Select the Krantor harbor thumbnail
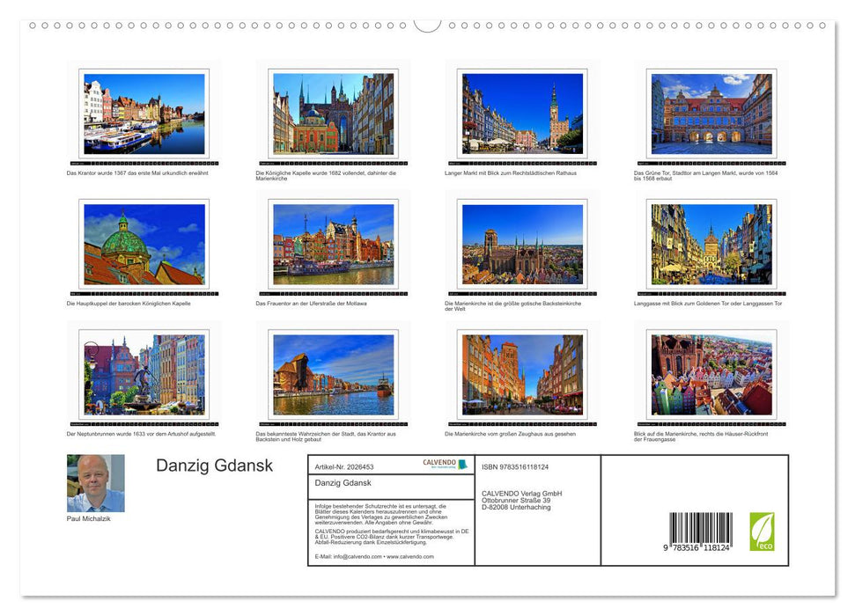855x616 pixels. [x=142, y=113]
